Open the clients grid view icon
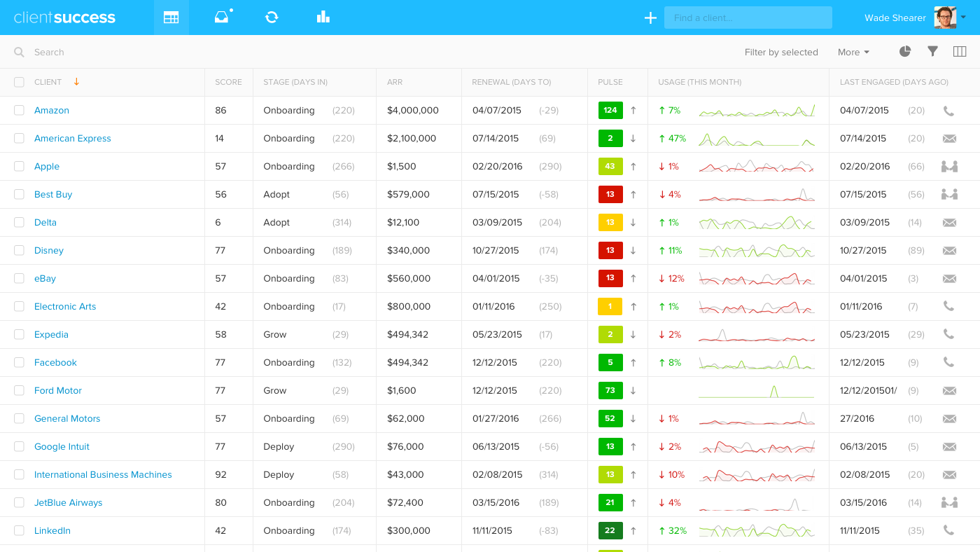Image resolution: width=980 pixels, height=552 pixels. click(171, 16)
